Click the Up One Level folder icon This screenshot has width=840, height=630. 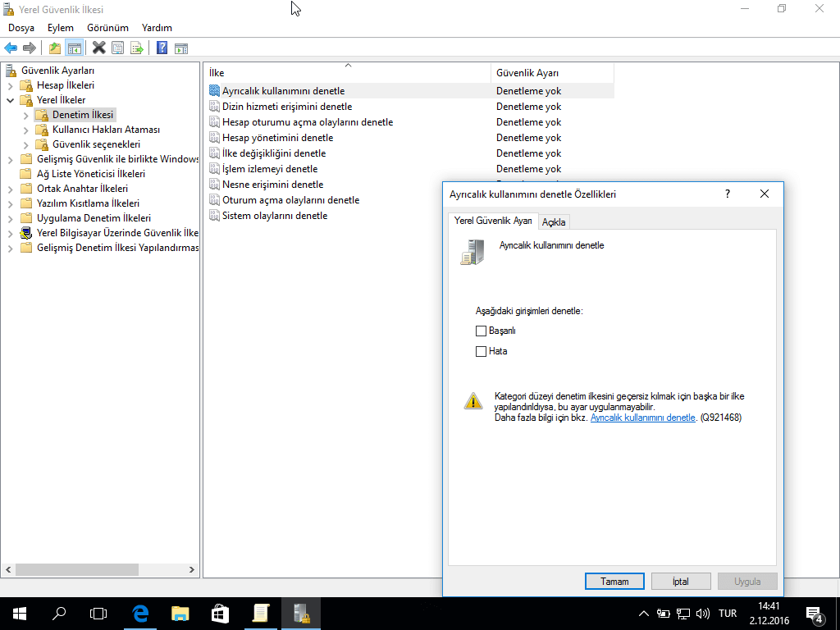coord(55,48)
